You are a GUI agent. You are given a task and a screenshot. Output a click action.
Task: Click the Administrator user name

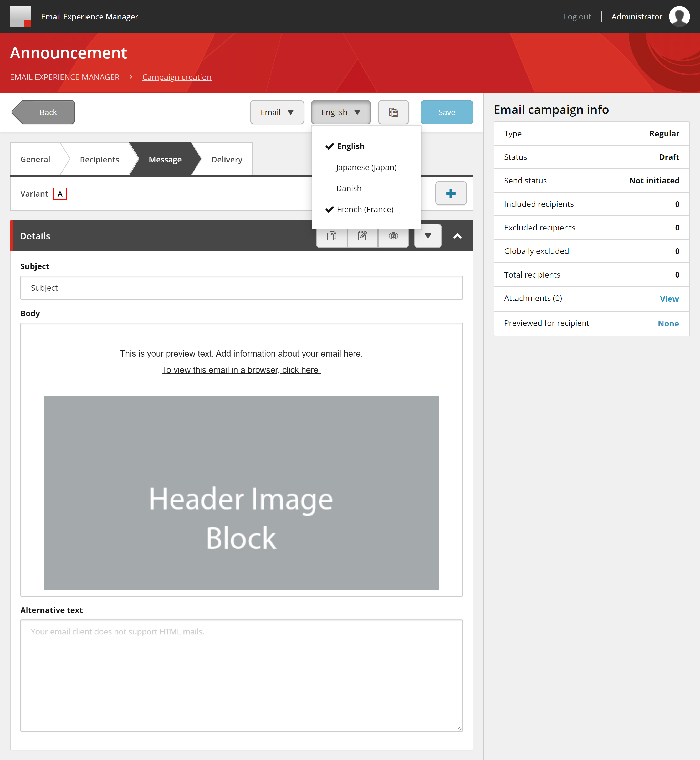(x=636, y=17)
